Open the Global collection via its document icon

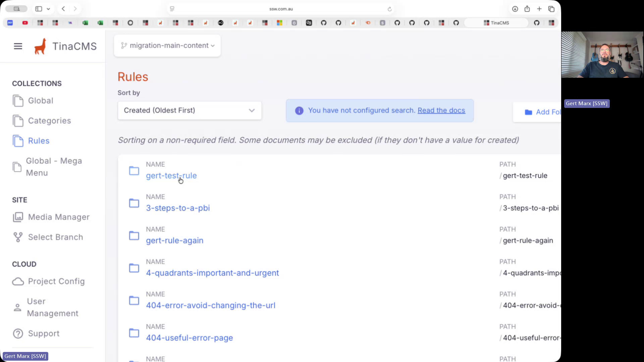tap(18, 101)
